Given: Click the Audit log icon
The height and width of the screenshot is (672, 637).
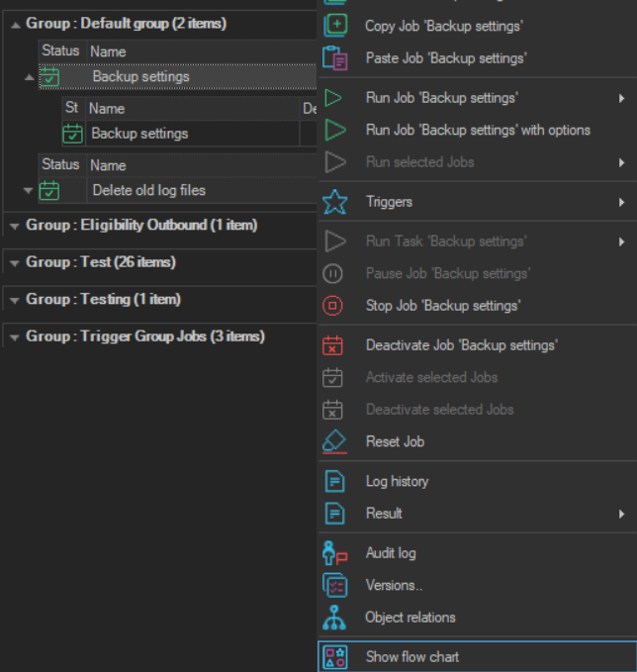Looking at the screenshot, I should pyautogui.click(x=335, y=553).
